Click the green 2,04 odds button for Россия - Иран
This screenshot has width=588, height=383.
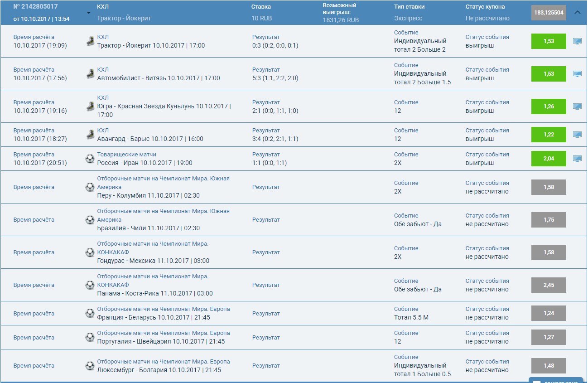click(x=549, y=159)
